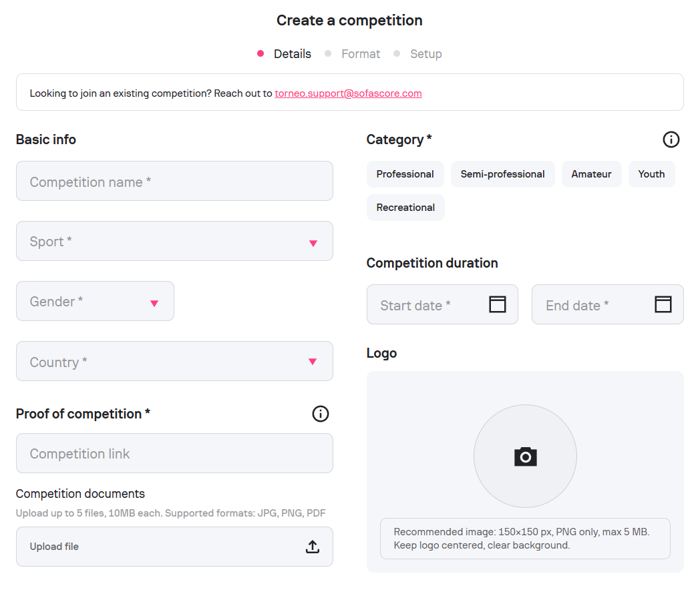This screenshot has height=602, width=700.
Task: Open the Start date calendar icon
Action: (498, 304)
